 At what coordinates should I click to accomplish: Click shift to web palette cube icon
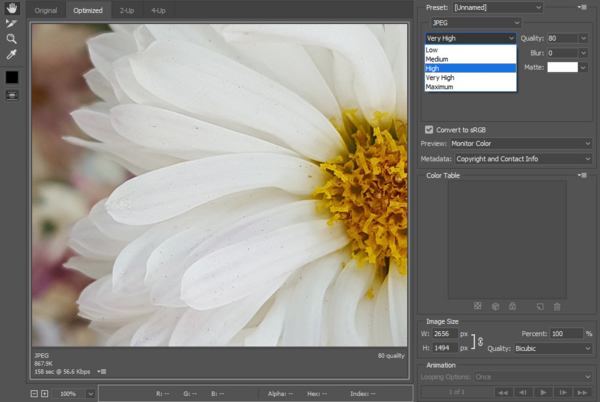[x=496, y=306]
